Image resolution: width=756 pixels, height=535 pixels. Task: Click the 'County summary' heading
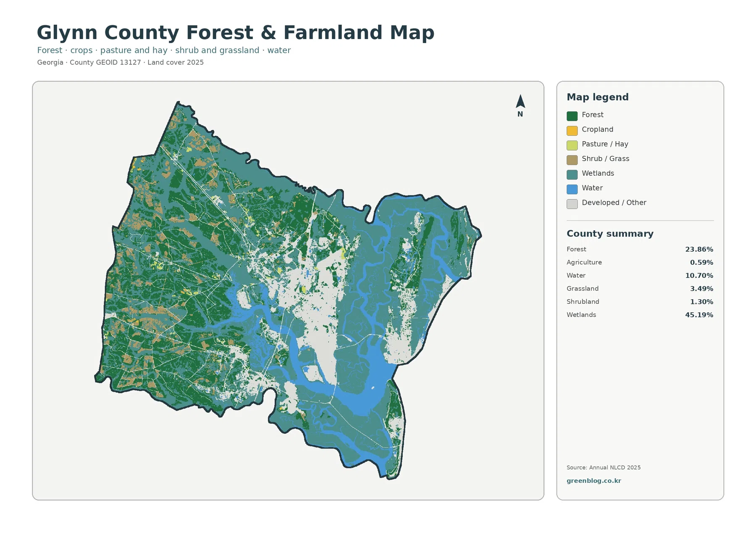pyautogui.click(x=610, y=234)
